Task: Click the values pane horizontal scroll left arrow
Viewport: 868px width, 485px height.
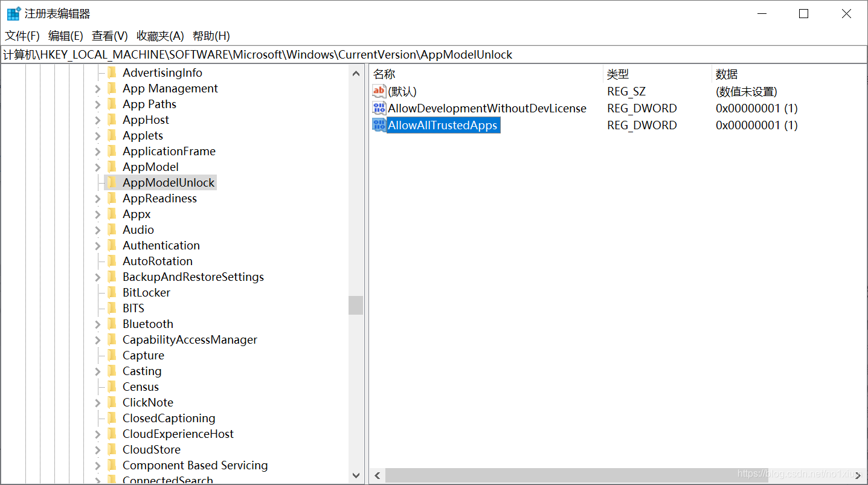Action: point(378,475)
